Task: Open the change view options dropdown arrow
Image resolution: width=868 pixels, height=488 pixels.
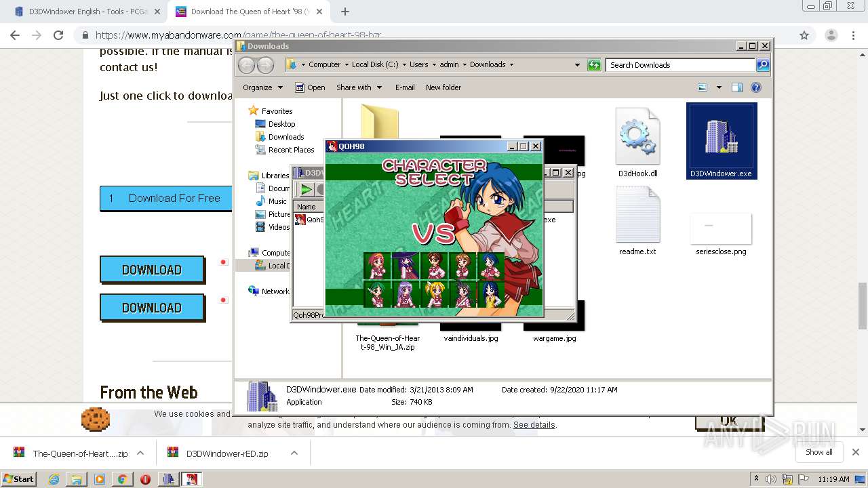Action: [719, 87]
